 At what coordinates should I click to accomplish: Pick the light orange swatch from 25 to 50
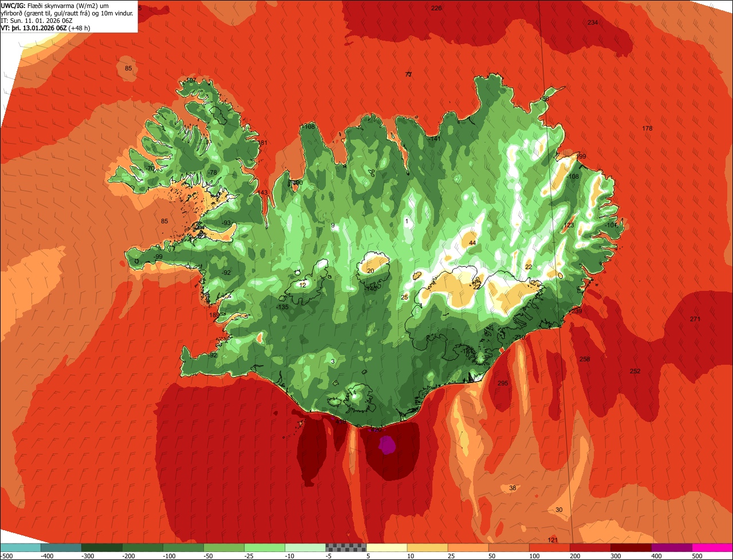point(468,547)
